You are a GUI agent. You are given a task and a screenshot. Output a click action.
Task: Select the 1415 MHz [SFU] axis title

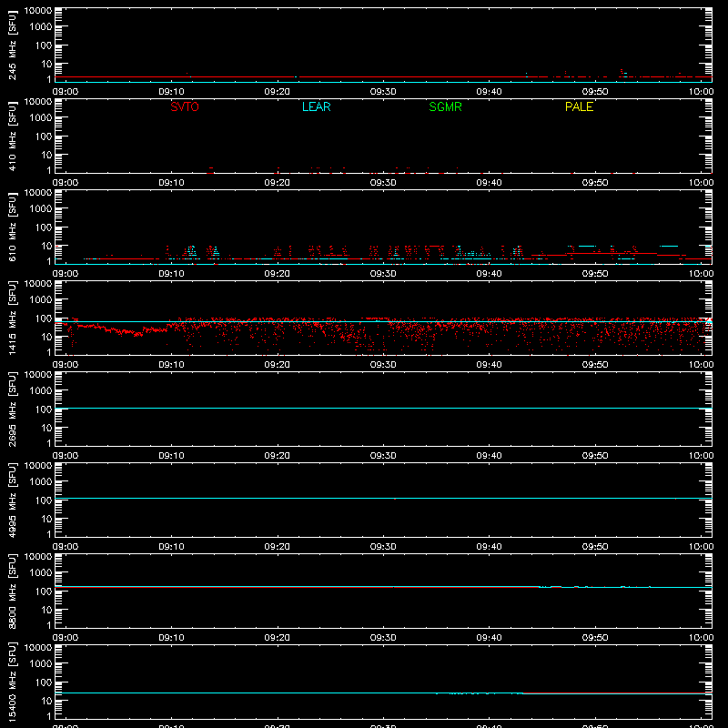click(x=12, y=318)
